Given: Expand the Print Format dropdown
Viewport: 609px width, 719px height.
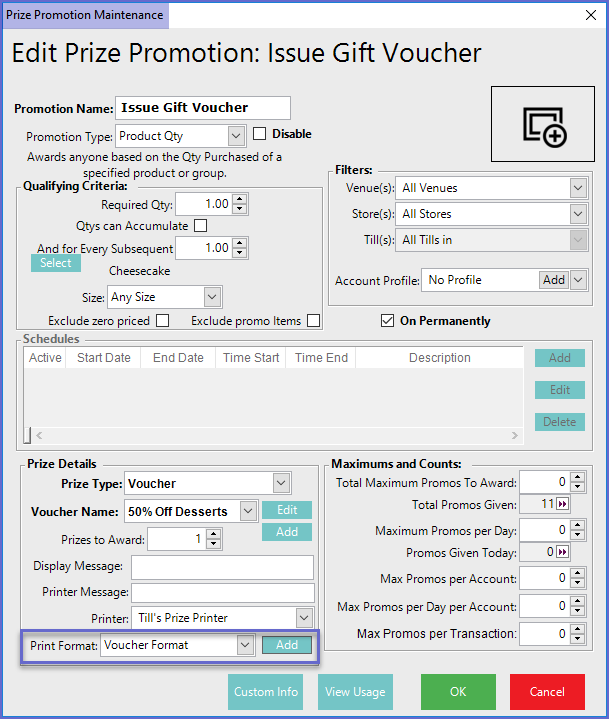Looking at the screenshot, I should pyautogui.click(x=245, y=645).
